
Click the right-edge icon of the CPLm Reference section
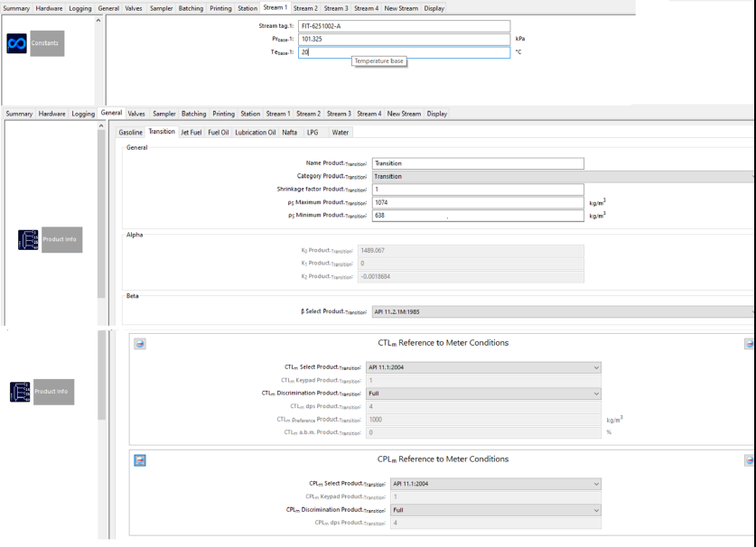pos(750,460)
